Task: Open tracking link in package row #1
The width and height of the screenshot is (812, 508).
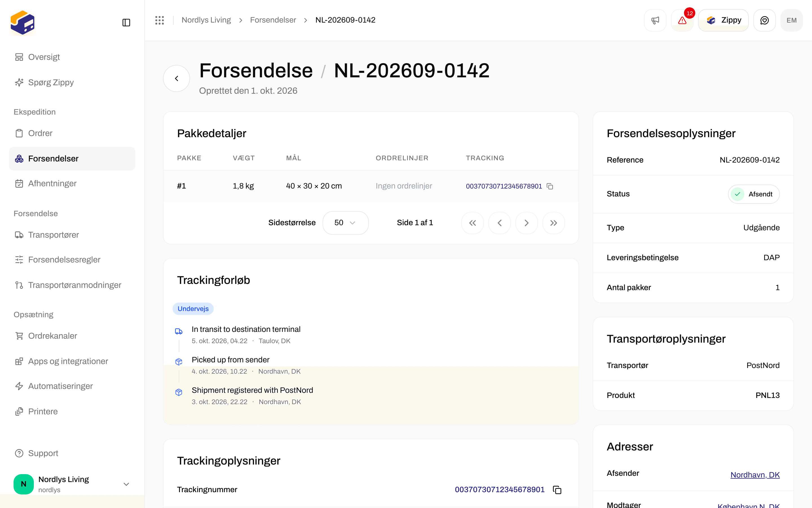Action: 504,186
